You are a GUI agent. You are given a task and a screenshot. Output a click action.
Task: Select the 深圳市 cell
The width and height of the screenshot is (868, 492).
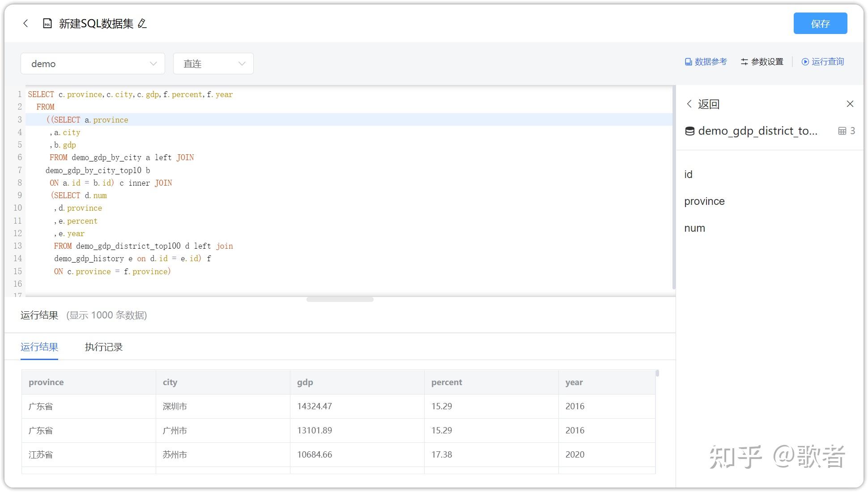223,406
